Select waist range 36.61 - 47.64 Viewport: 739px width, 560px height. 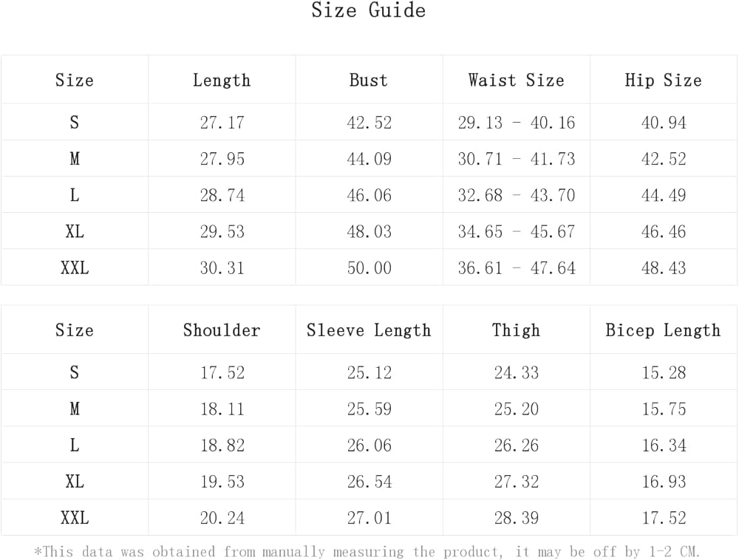(x=516, y=268)
